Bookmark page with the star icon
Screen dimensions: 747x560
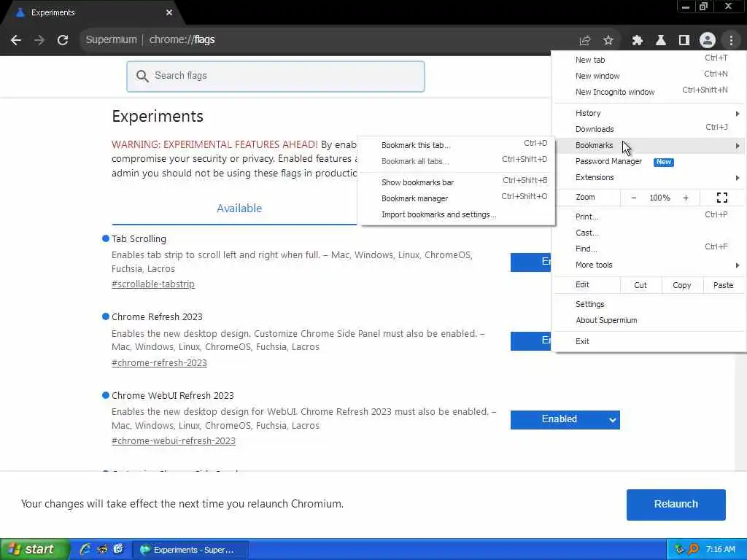point(608,41)
